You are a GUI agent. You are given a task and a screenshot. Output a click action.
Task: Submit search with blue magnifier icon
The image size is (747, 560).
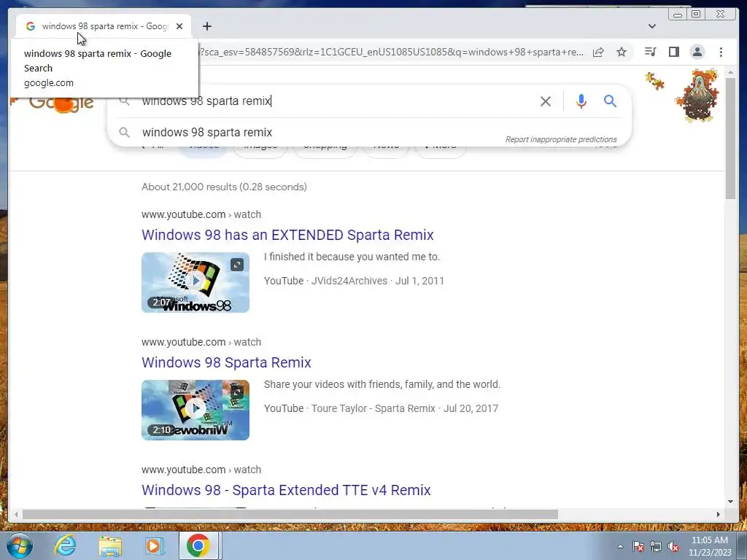coord(611,101)
